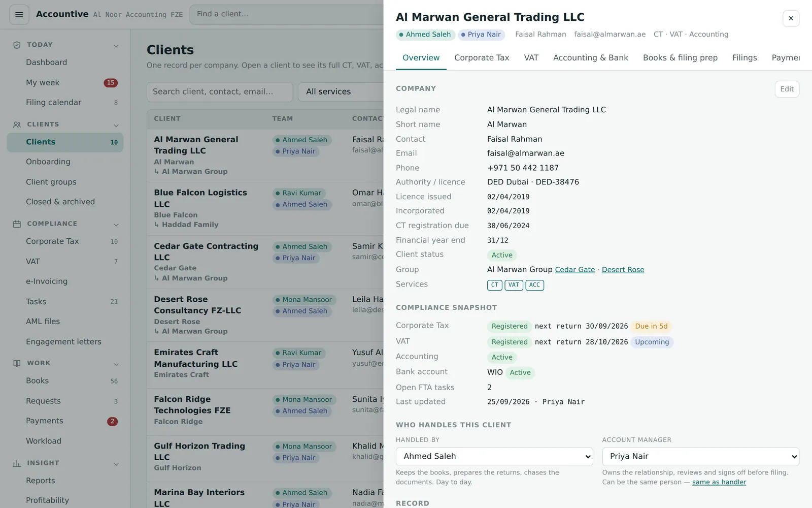Click the 'same as handler' link
Screen dimensions: 812x508
click(x=719, y=482)
